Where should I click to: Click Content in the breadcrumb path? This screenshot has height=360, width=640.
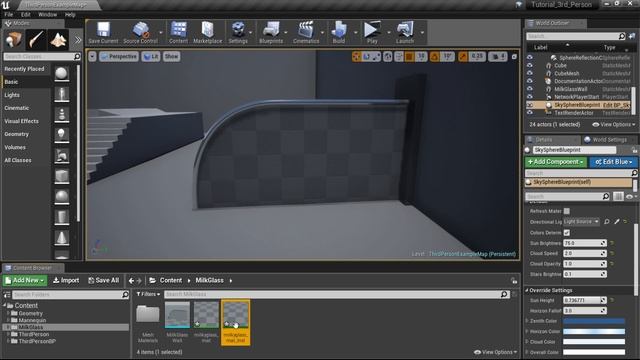(x=171, y=280)
